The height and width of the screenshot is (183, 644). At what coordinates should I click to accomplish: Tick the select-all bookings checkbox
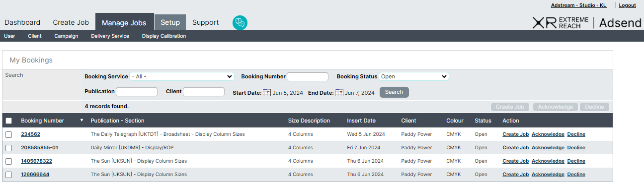click(x=8, y=121)
